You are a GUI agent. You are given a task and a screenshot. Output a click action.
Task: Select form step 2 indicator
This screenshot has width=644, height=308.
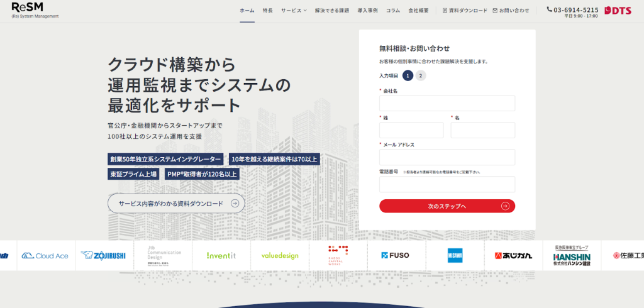click(421, 75)
